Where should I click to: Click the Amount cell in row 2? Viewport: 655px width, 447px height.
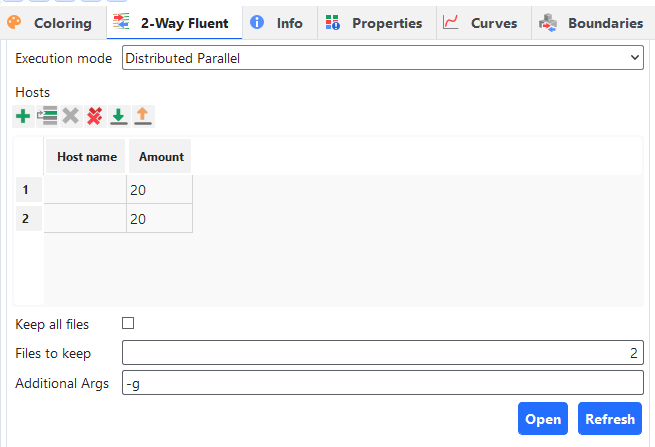pos(159,219)
